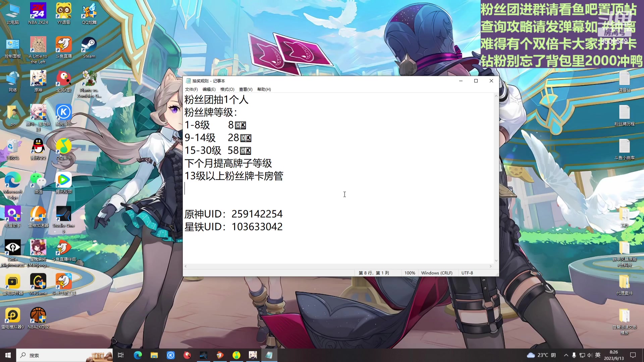The height and width of the screenshot is (362, 644).
Task: Select Little Nightmares desktop icon
Action: pyautogui.click(x=13, y=253)
